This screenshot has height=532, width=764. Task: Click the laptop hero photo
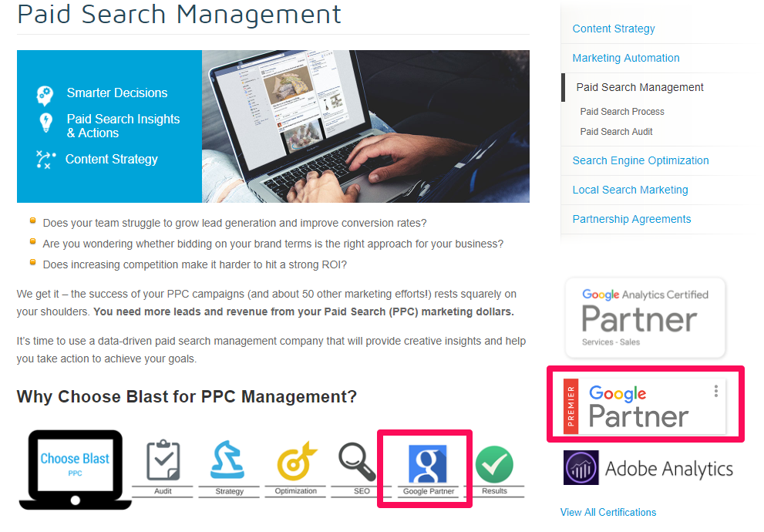pyautogui.click(x=365, y=126)
